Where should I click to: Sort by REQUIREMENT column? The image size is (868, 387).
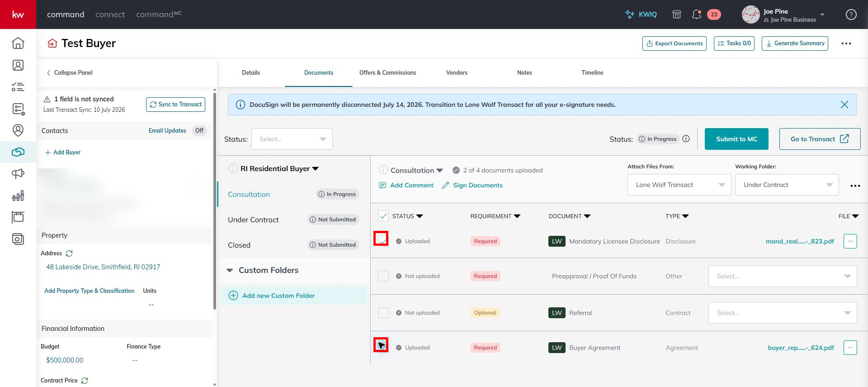[x=495, y=216]
